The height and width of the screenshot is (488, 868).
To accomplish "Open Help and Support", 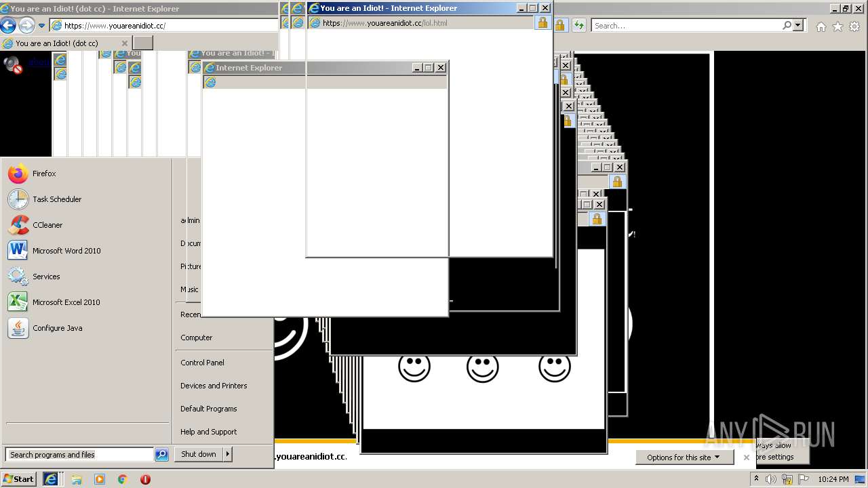I will click(x=208, y=432).
